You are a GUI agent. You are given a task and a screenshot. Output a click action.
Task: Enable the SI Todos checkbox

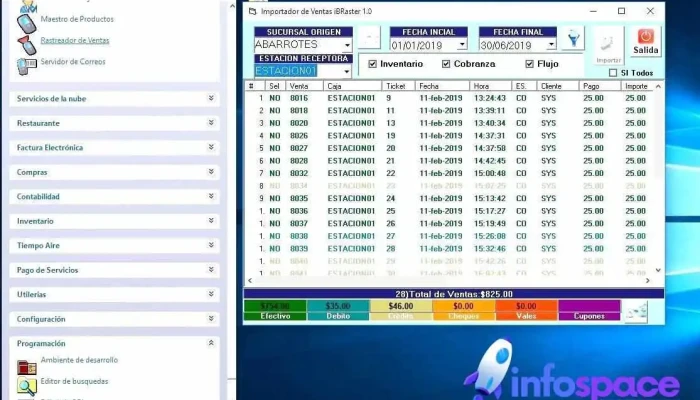[613, 73]
